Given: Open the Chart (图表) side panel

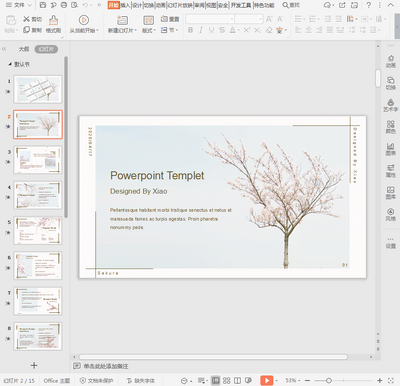Looking at the screenshot, I should [391, 149].
